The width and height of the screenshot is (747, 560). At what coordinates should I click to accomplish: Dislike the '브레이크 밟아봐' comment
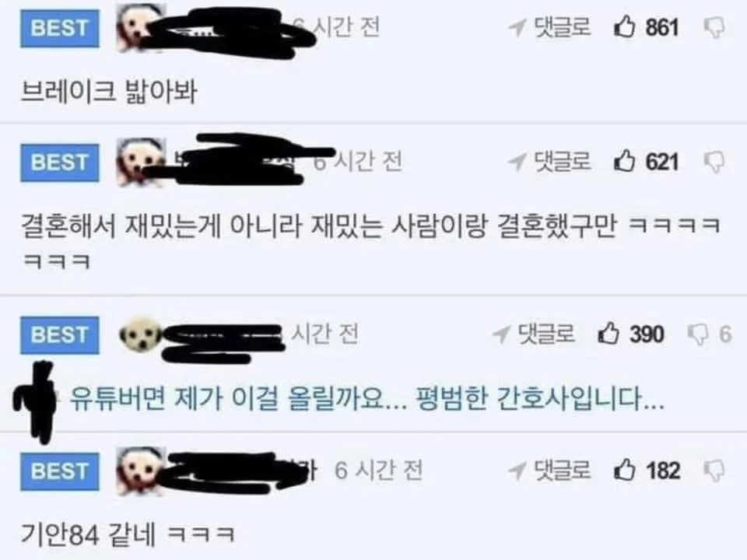pos(714,28)
